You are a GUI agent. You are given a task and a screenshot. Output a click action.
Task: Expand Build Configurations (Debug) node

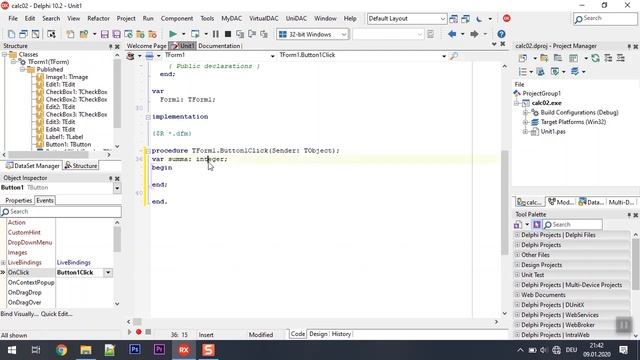526,112
